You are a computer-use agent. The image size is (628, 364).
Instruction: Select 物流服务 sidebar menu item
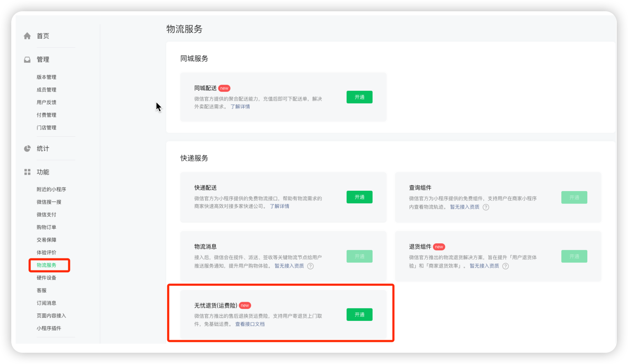(46, 265)
